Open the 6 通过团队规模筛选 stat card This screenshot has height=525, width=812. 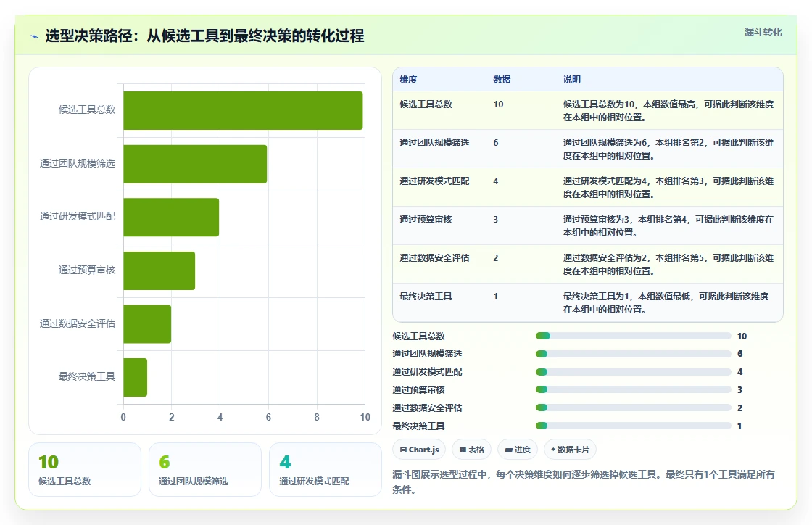point(205,470)
